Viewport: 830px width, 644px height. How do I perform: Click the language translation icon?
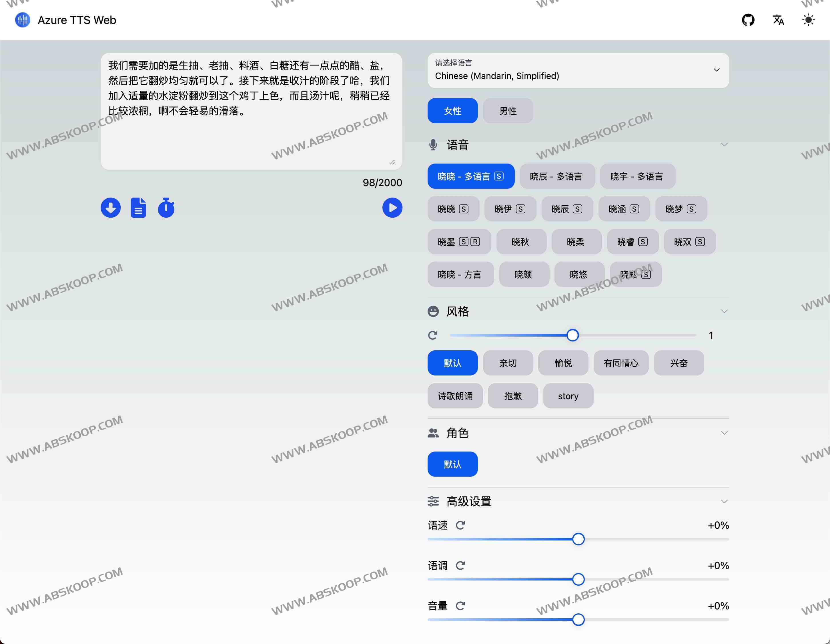778,20
